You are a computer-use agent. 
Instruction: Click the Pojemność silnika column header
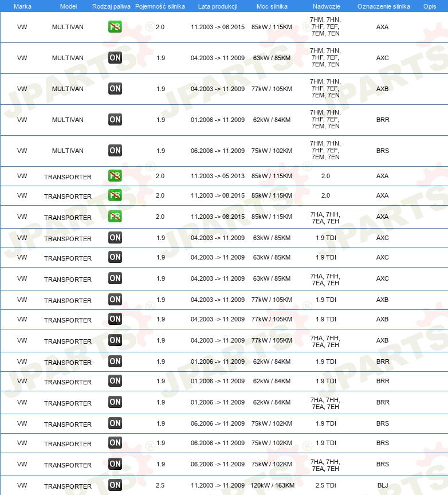pyautogui.click(x=160, y=6)
